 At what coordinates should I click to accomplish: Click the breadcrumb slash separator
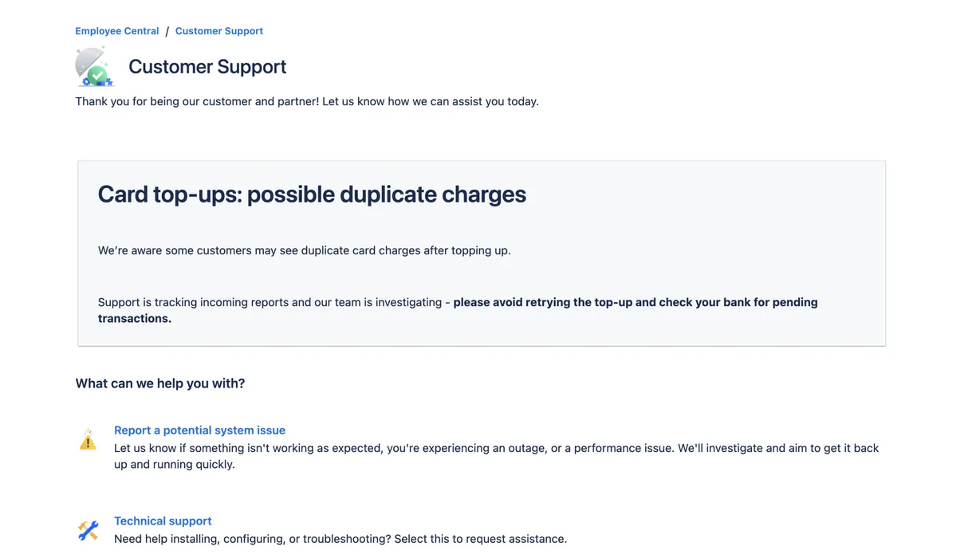167,31
